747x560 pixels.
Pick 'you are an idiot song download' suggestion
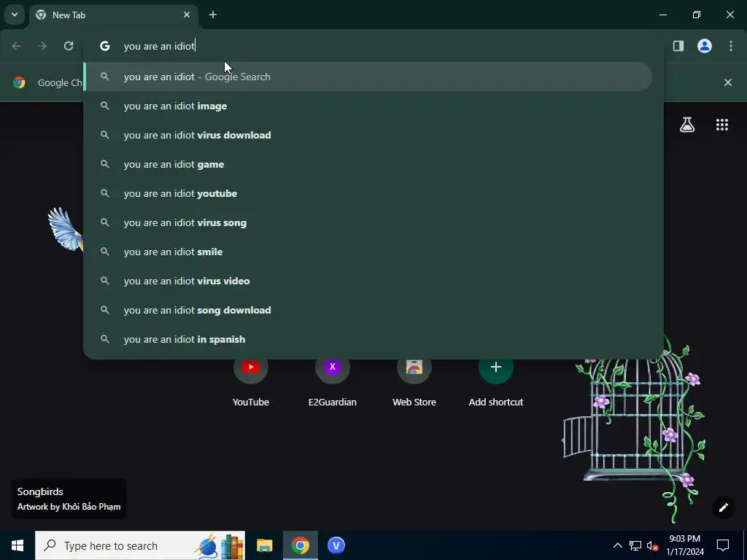click(368, 310)
